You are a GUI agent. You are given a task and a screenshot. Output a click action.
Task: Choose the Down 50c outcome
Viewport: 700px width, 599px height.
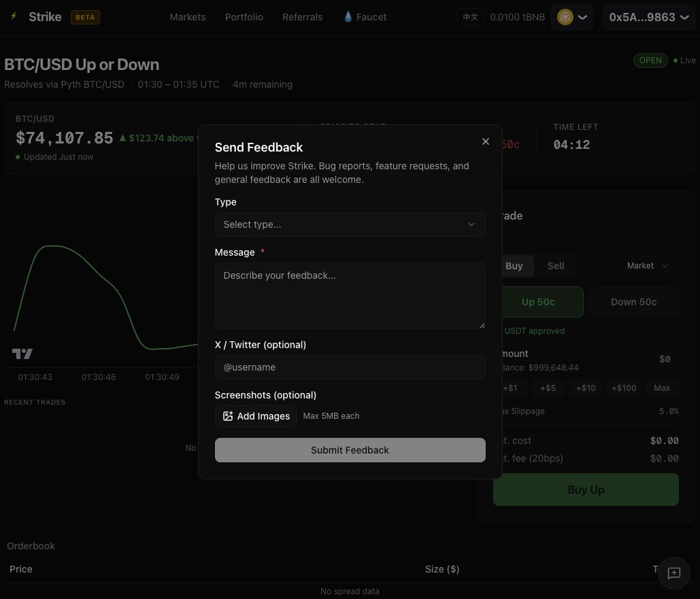(633, 302)
